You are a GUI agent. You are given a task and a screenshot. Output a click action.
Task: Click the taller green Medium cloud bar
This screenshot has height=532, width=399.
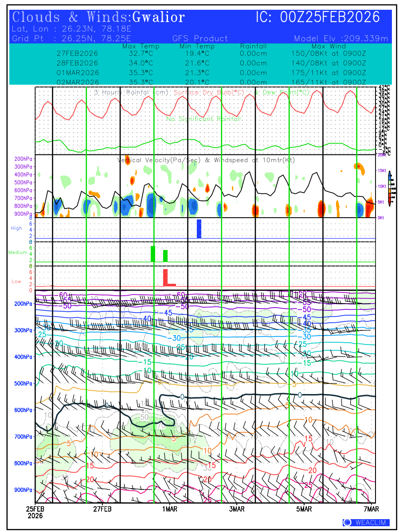[153, 254]
